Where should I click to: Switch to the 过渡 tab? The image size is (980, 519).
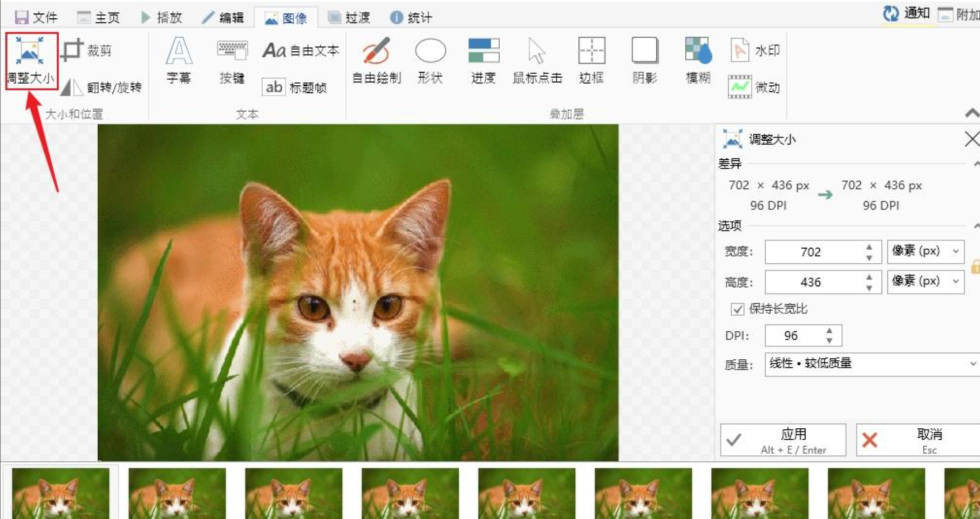(349, 17)
